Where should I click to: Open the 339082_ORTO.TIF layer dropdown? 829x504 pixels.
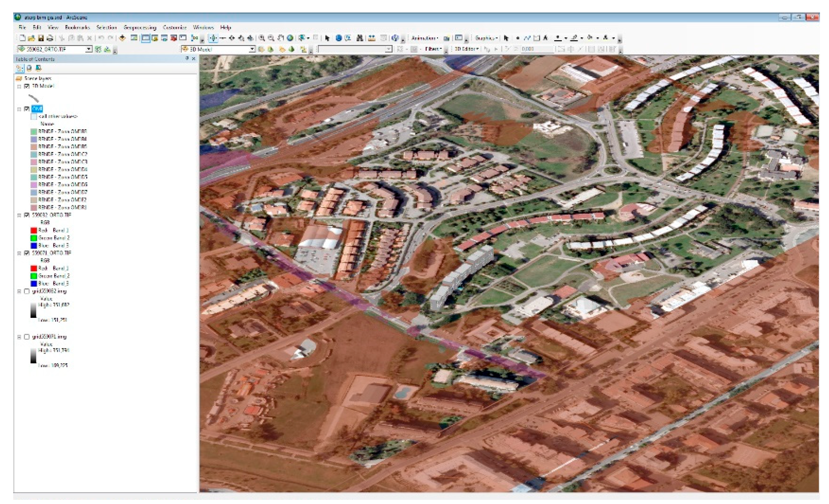[x=89, y=49]
